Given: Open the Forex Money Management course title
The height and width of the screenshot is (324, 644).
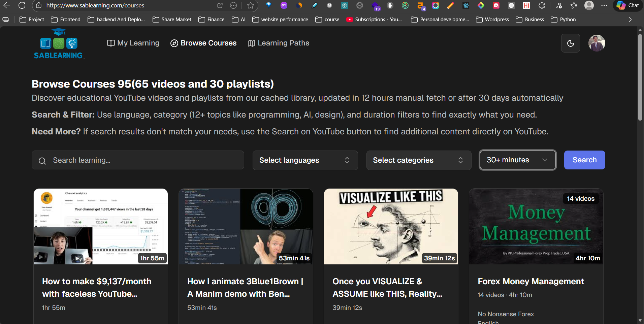Looking at the screenshot, I should click(x=531, y=281).
